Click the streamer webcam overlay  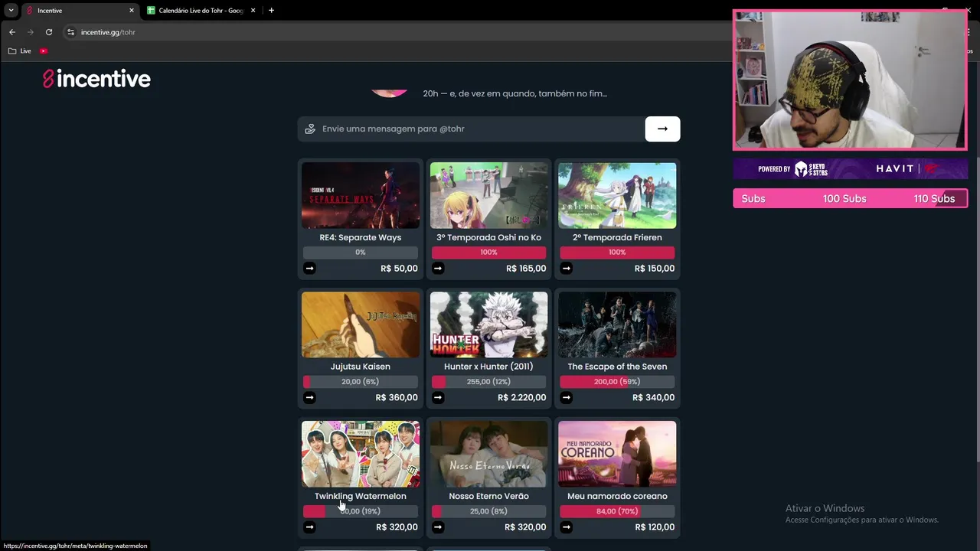(x=850, y=80)
